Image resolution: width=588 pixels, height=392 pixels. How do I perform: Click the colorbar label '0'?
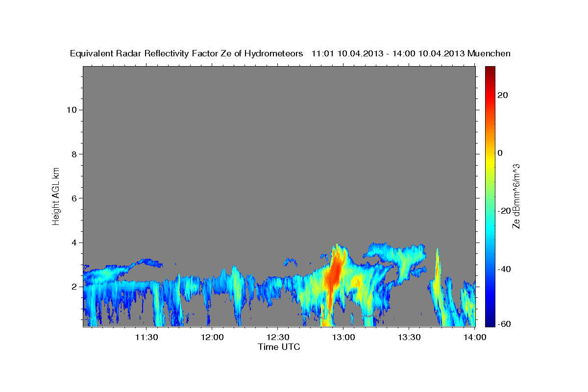click(x=500, y=153)
